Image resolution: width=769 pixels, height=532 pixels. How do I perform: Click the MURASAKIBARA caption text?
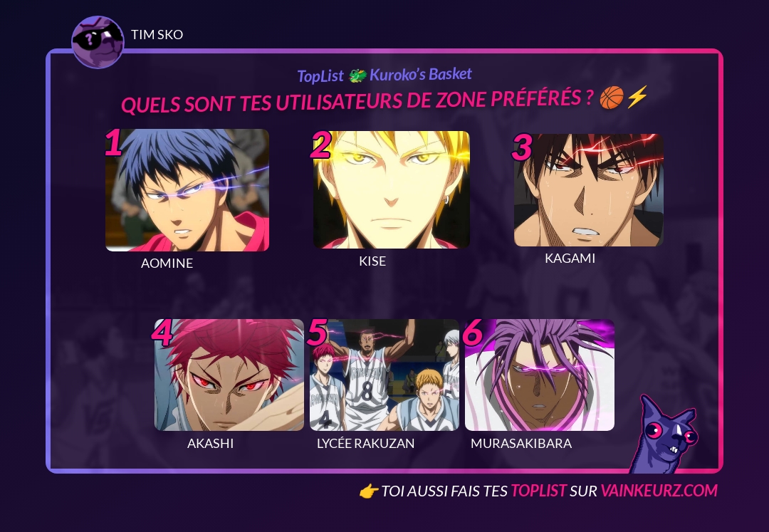pos(521,443)
